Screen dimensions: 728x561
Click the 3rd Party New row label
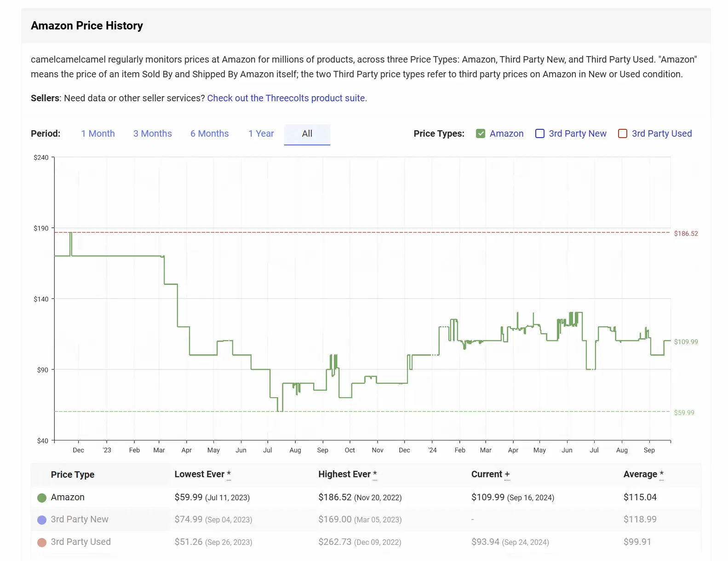pos(80,519)
